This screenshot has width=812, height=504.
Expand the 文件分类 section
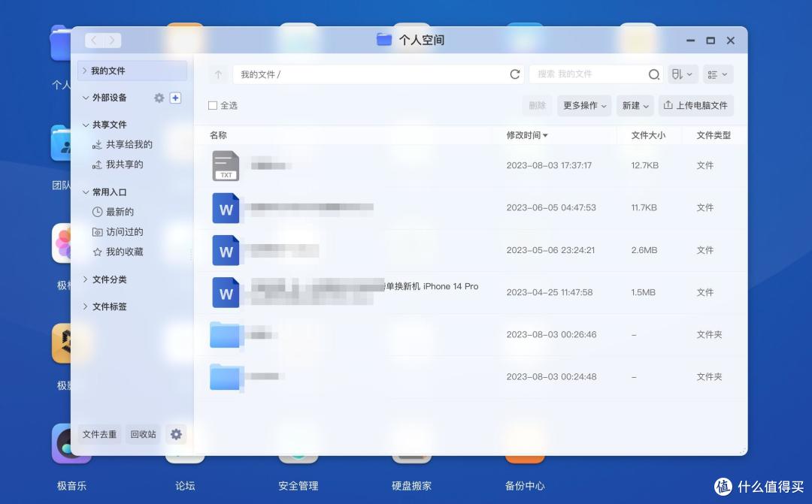[86, 279]
